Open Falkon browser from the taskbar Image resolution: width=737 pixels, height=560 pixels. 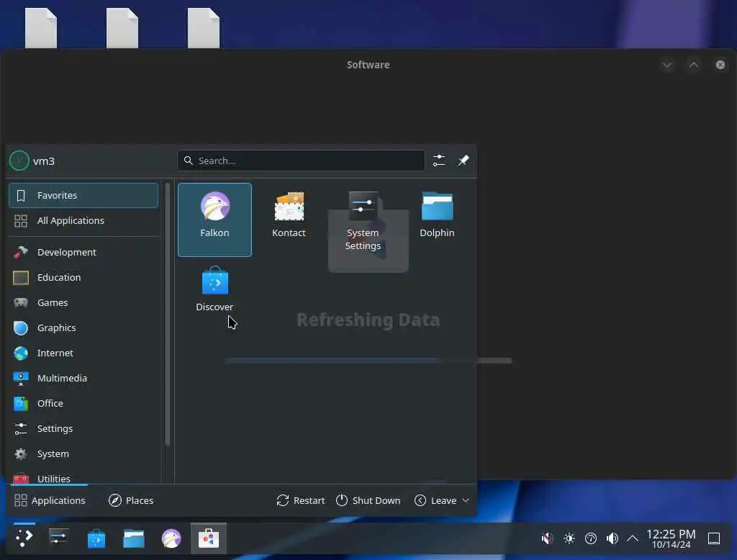(171, 538)
